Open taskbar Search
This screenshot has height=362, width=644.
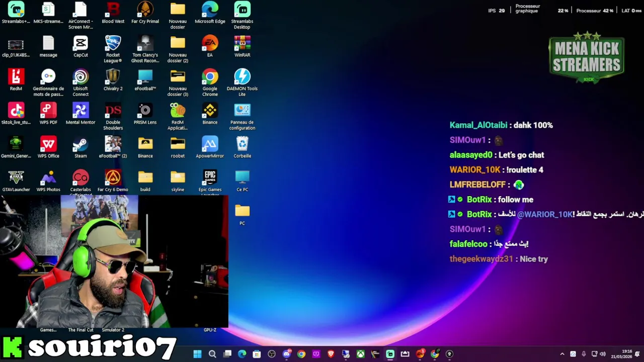212,354
